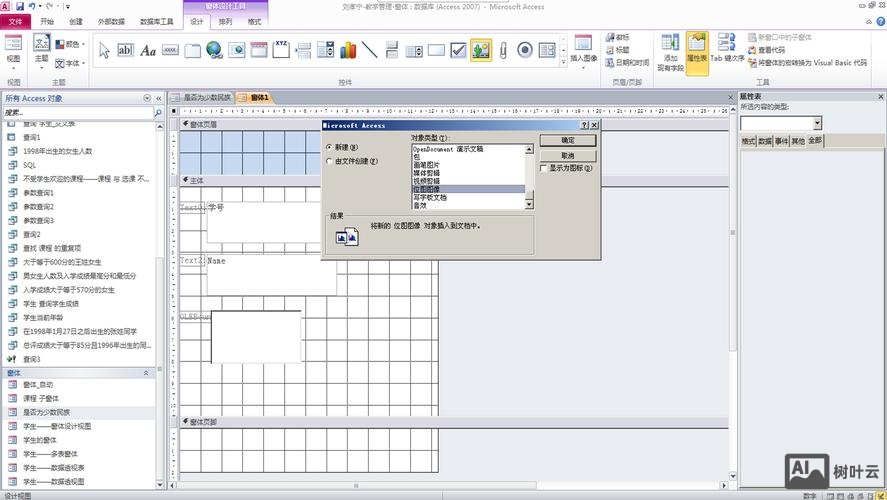Open Access help question mark icon
The image size is (887, 500).
coord(881,21)
